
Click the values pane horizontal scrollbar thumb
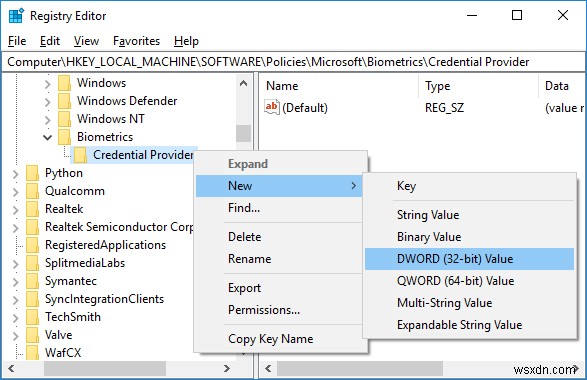[x=360, y=368]
